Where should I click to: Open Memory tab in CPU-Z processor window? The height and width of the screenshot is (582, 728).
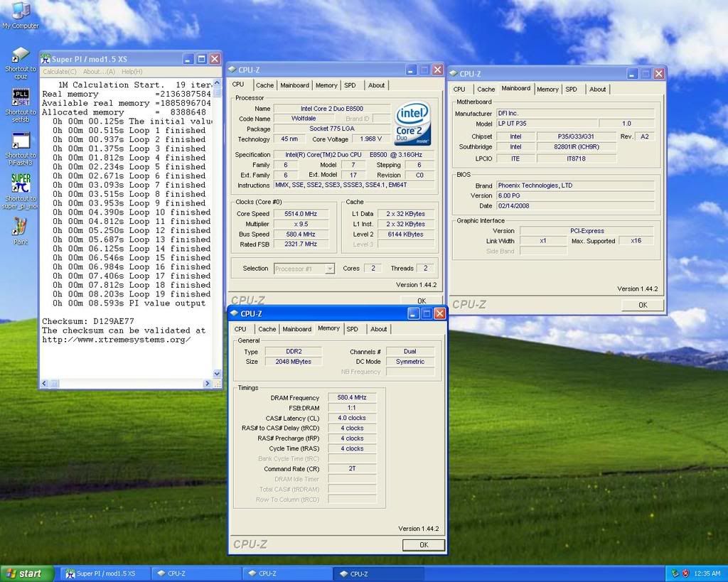point(326,85)
